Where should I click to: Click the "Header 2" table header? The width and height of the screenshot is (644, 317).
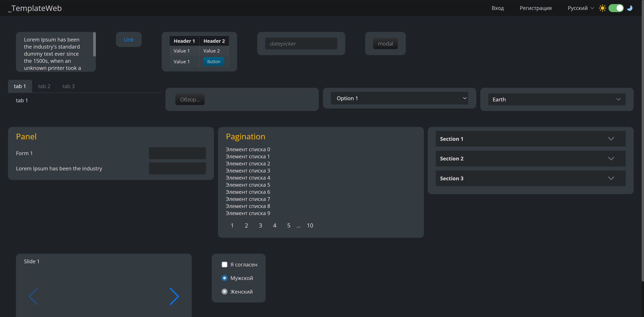coord(214,41)
